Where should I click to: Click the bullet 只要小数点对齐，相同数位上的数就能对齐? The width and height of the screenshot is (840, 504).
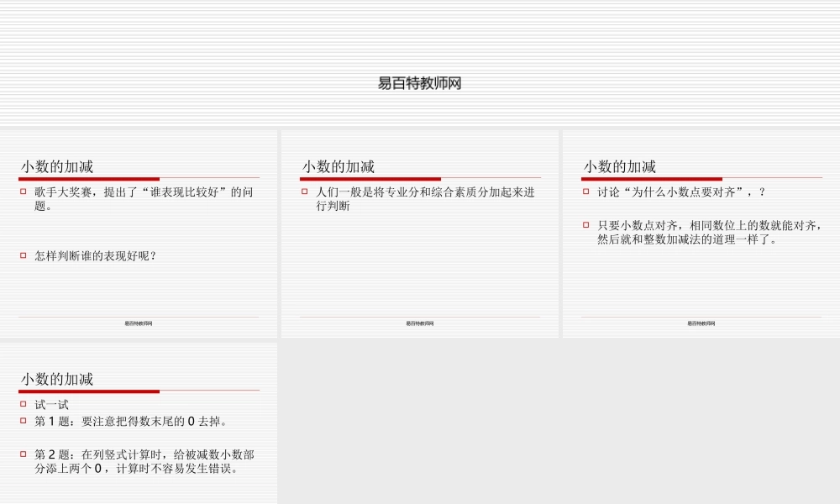tap(709, 232)
